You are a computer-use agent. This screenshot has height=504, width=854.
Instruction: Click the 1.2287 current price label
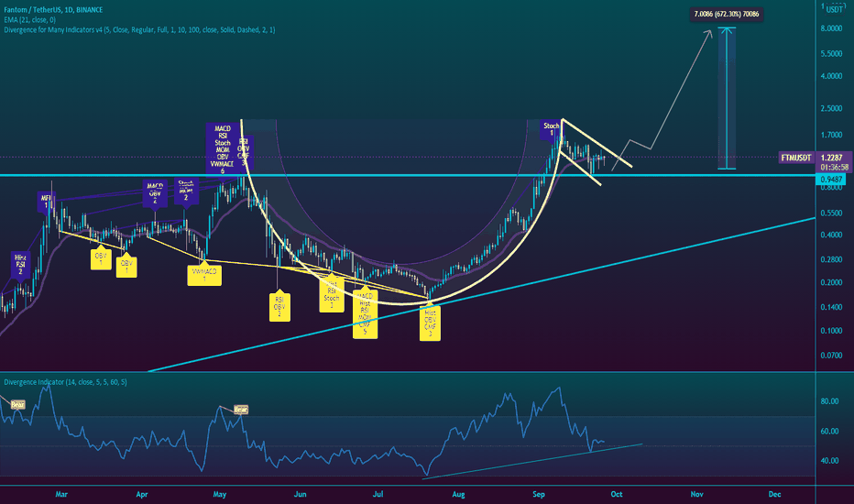pos(831,158)
